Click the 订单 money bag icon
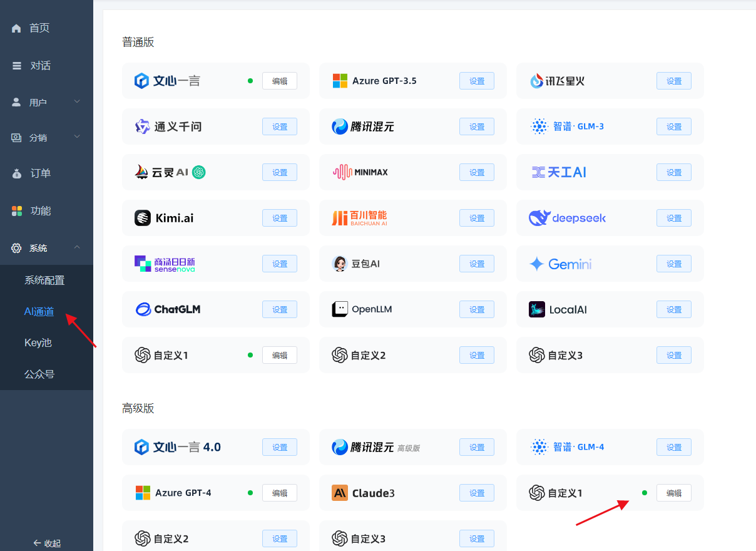This screenshot has height=551, width=756. [x=17, y=173]
